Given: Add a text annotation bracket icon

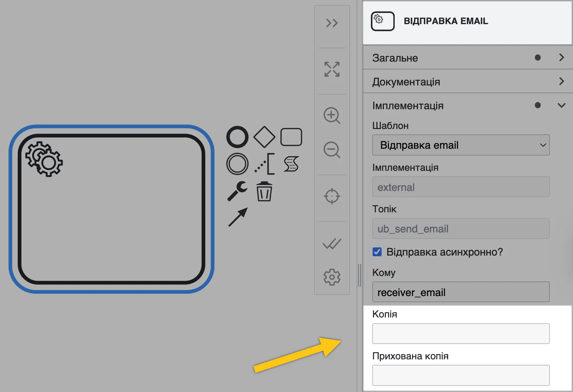Looking at the screenshot, I should [x=264, y=164].
